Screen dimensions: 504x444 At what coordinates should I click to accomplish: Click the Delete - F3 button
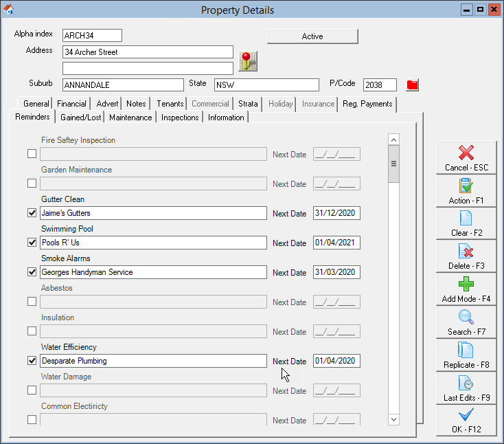[466, 256]
